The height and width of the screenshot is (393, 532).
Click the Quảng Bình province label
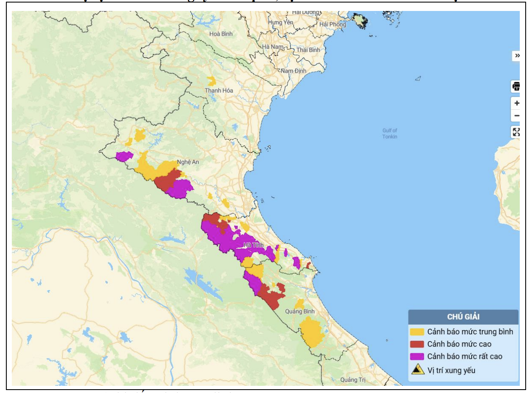(300, 312)
